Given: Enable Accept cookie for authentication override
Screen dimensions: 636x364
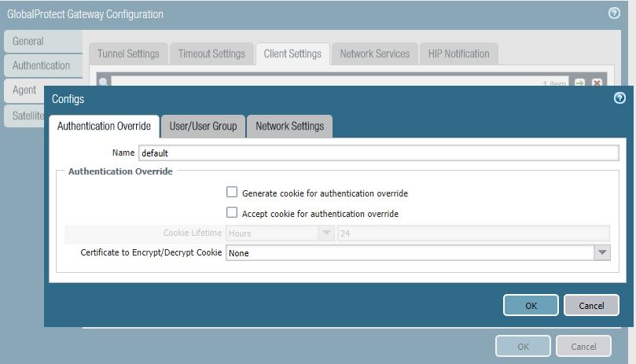Looking at the screenshot, I should 232,212.
